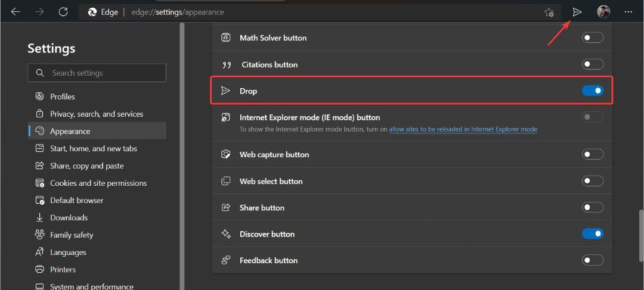Enable the Share button toggle

[x=593, y=208]
